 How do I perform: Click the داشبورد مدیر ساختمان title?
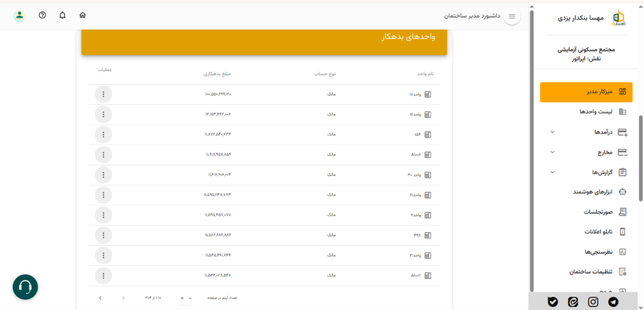click(472, 16)
